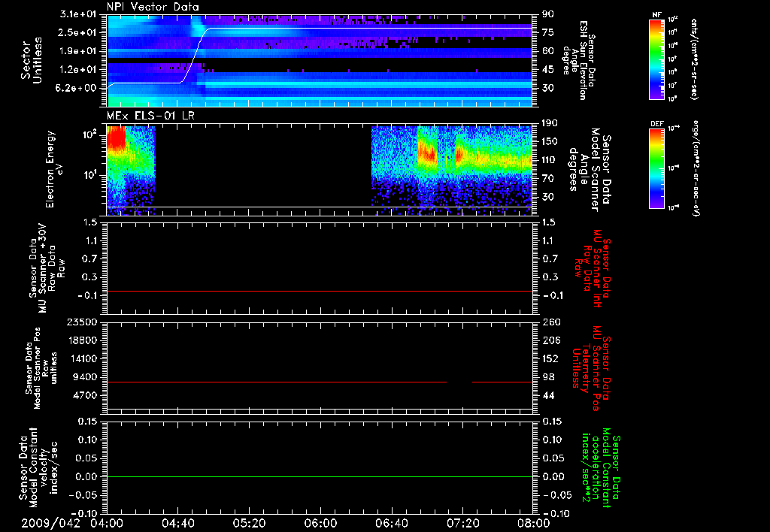Select the 'Electron Energy eV' axis label
Viewport: 770px width, 532px height.
[54, 169]
